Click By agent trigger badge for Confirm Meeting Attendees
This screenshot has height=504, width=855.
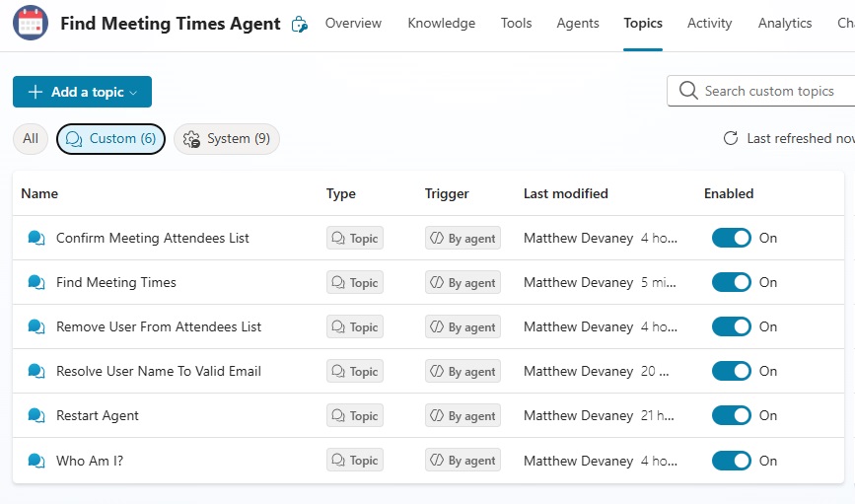click(463, 239)
